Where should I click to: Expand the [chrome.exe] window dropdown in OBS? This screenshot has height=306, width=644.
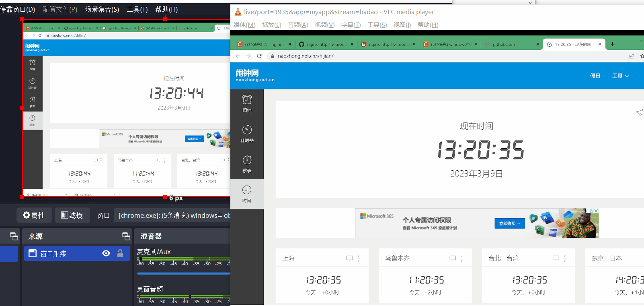pos(172,215)
